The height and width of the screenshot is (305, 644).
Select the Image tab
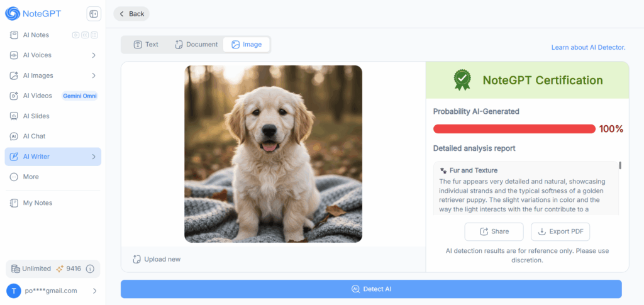[x=247, y=44]
